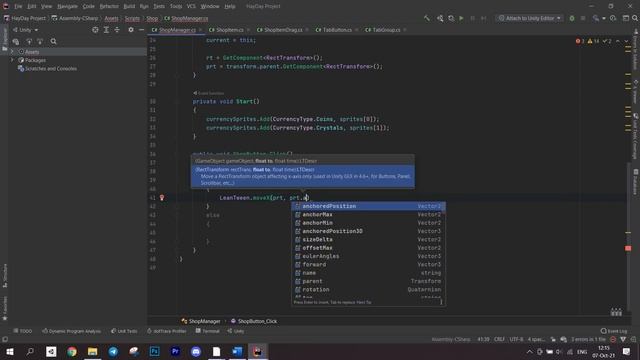This screenshot has height=360, width=640.
Task: Click the red lightbulb quick-fix icon
Action: (x=162, y=198)
